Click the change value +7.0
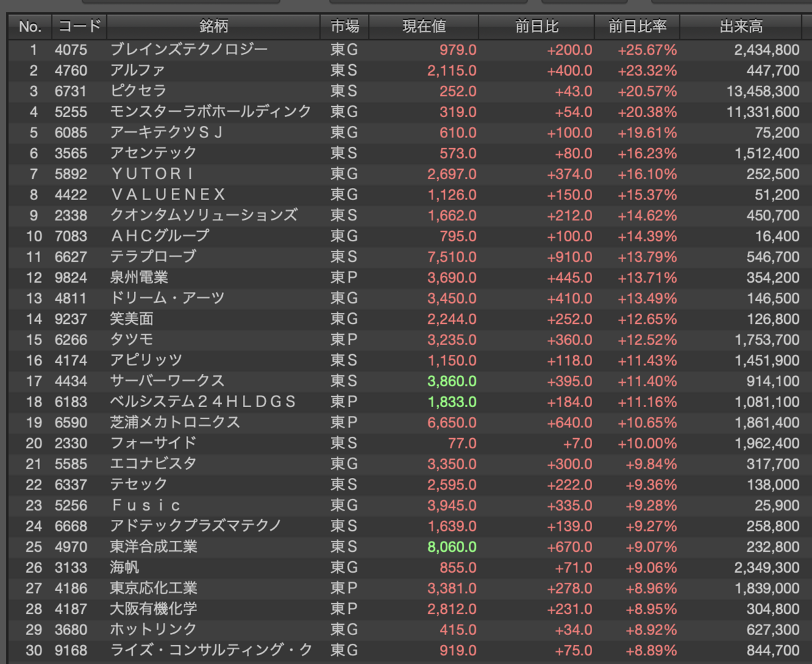The width and height of the screenshot is (812, 664). point(578,443)
